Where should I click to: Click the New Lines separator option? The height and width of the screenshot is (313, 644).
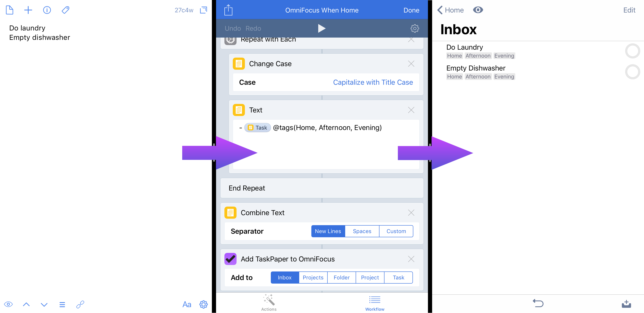click(328, 231)
